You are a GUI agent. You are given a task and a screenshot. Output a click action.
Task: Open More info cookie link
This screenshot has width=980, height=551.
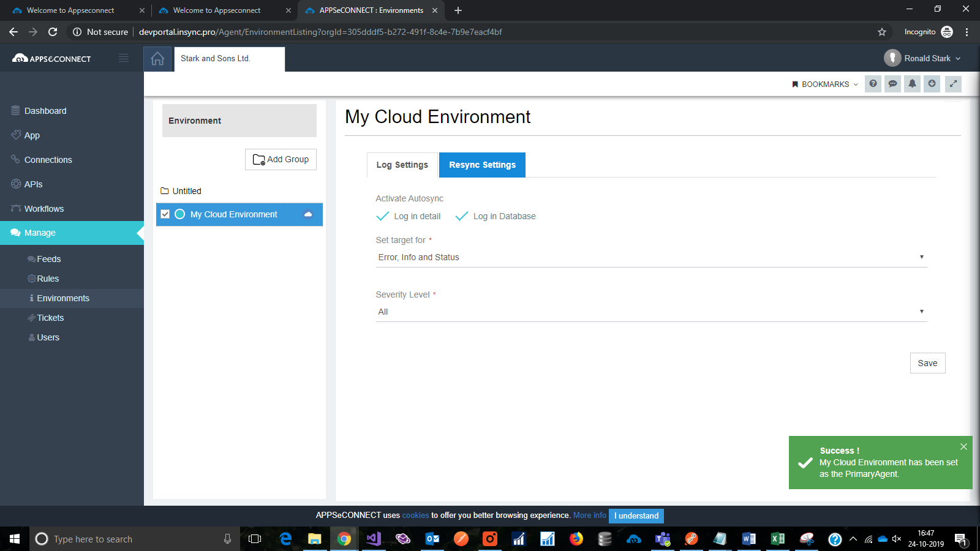click(x=590, y=515)
